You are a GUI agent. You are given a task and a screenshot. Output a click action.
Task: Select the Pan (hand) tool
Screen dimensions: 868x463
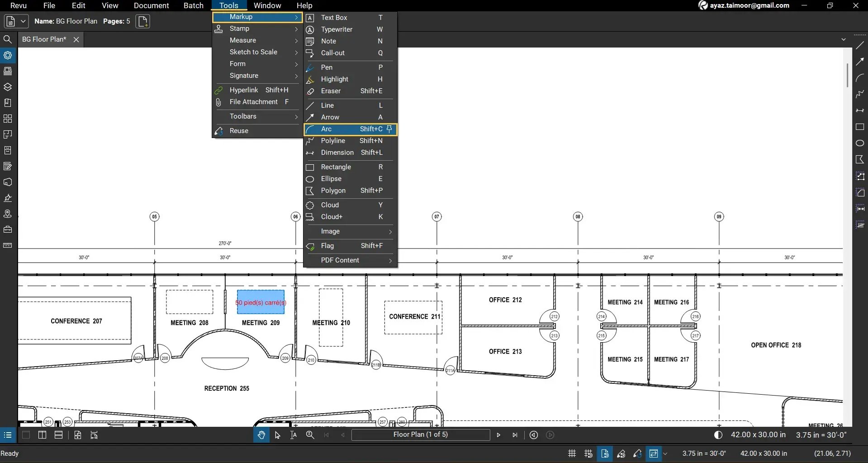(261, 435)
